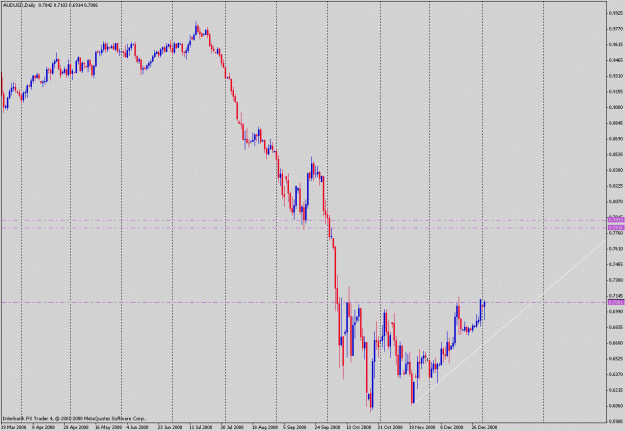
Task: Click the 4 Jun 2008 date label
Action: tap(138, 427)
